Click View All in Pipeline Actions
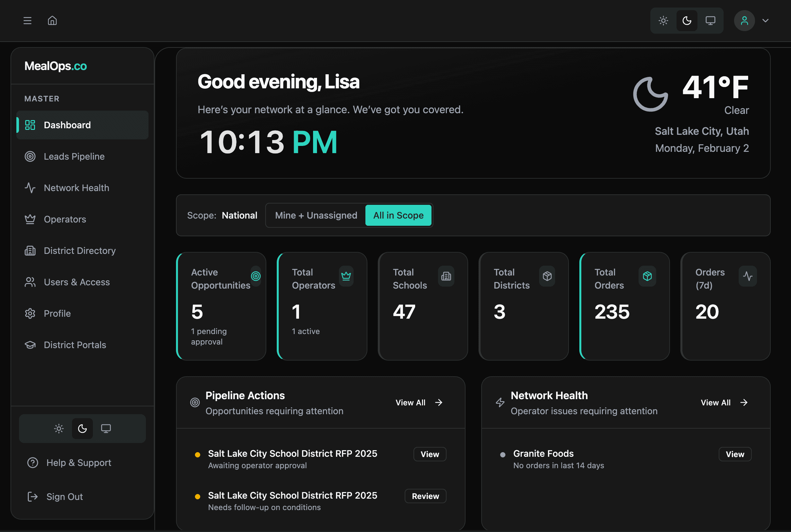The width and height of the screenshot is (791, 532). point(419,402)
